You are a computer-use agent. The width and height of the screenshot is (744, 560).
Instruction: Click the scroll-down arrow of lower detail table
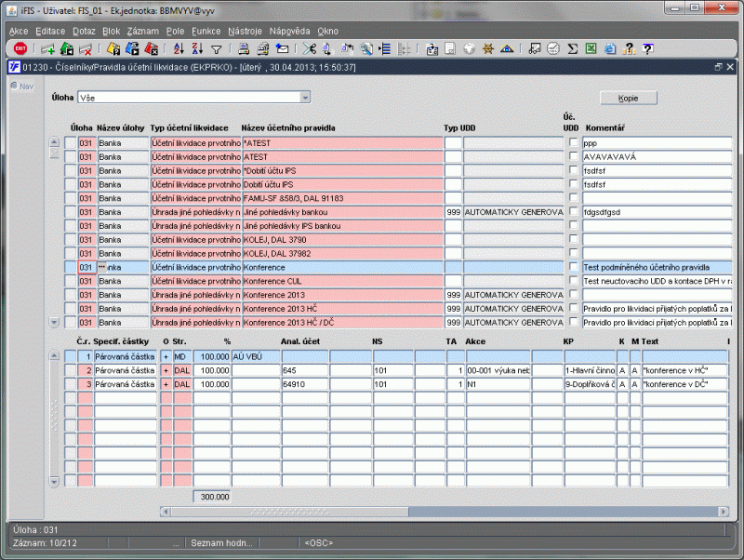tap(54, 481)
